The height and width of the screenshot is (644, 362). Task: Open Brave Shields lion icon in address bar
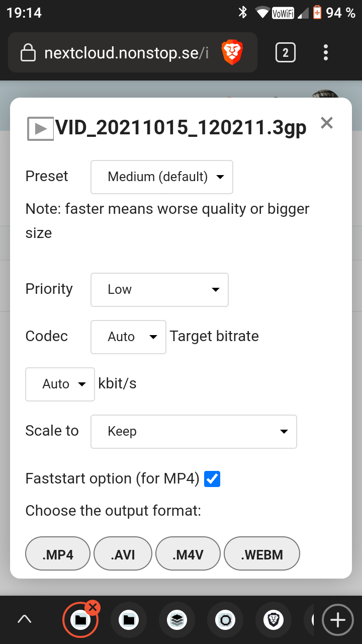(x=232, y=52)
